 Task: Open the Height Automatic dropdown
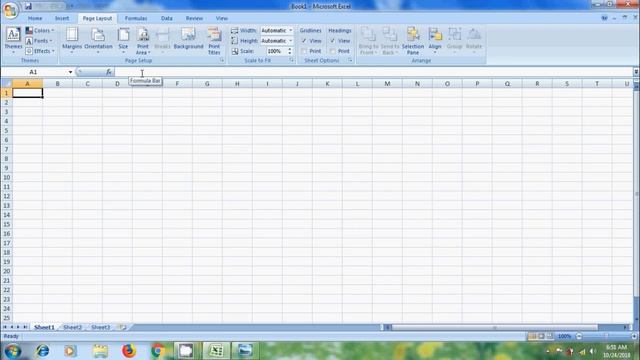277,41
